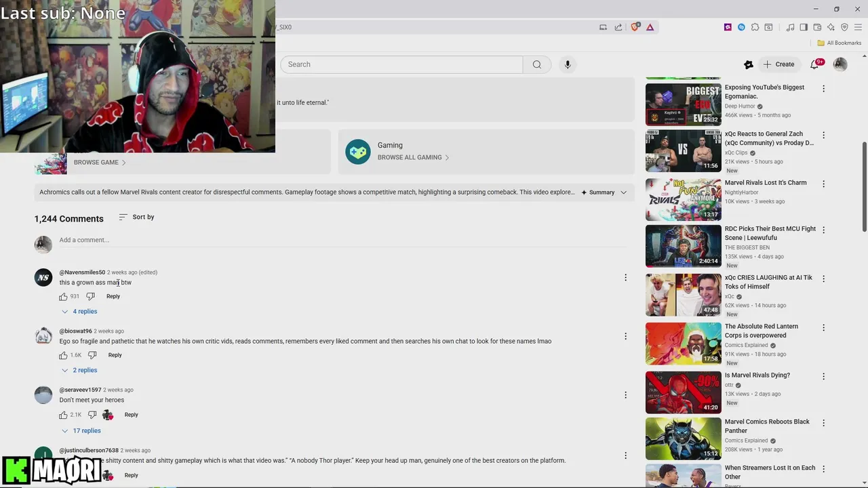Reply to the @justinculberson7638 comment
The width and height of the screenshot is (868, 488).
[131, 475]
